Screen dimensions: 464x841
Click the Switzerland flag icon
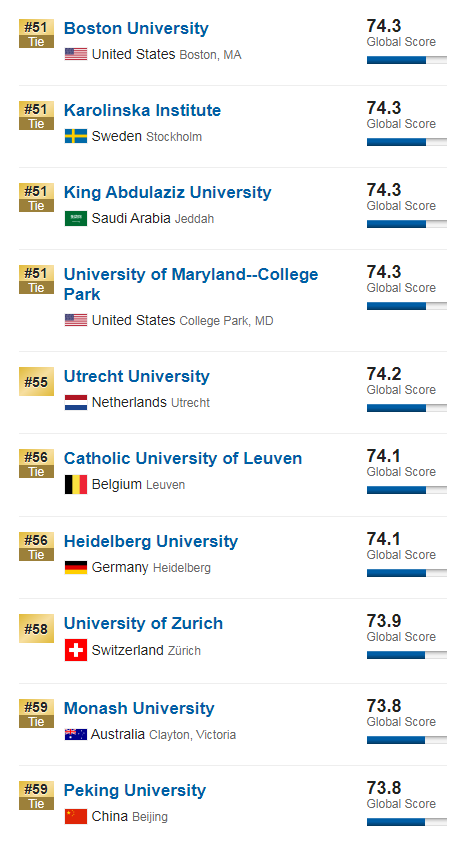pyautogui.click(x=76, y=650)
